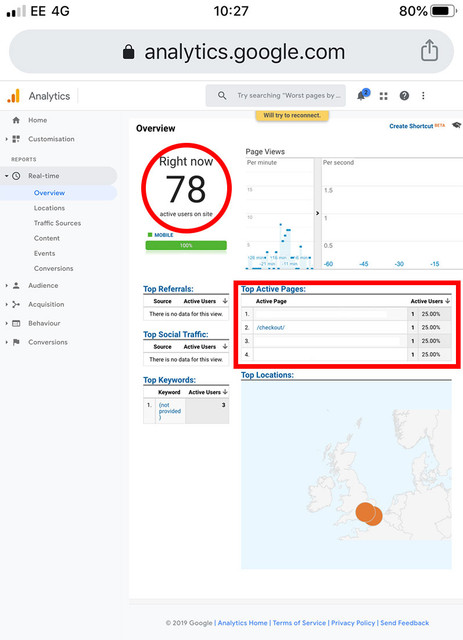Click the (not provided) keyword link
463x640 pixels.
(169, 411)
